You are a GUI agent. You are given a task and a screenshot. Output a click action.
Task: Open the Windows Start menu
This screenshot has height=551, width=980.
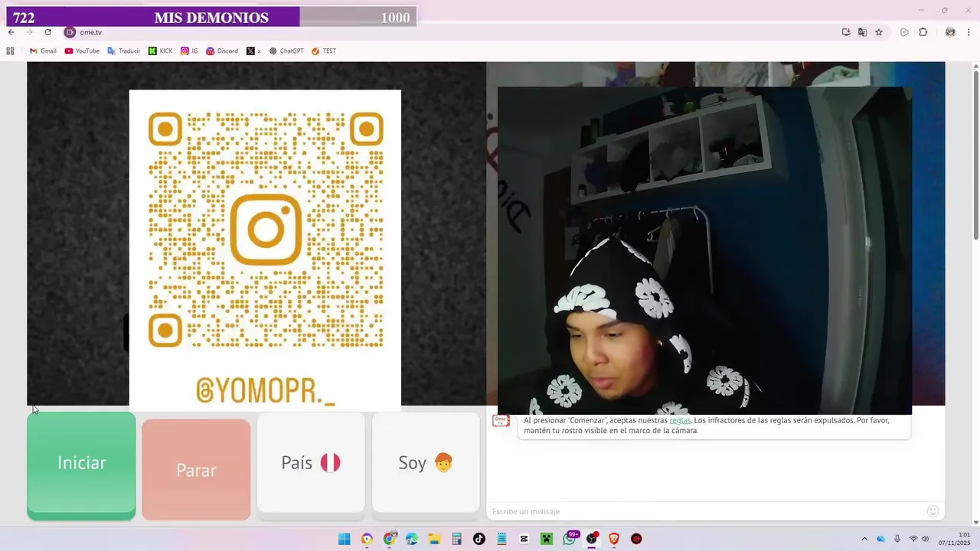tap(345, 539)
